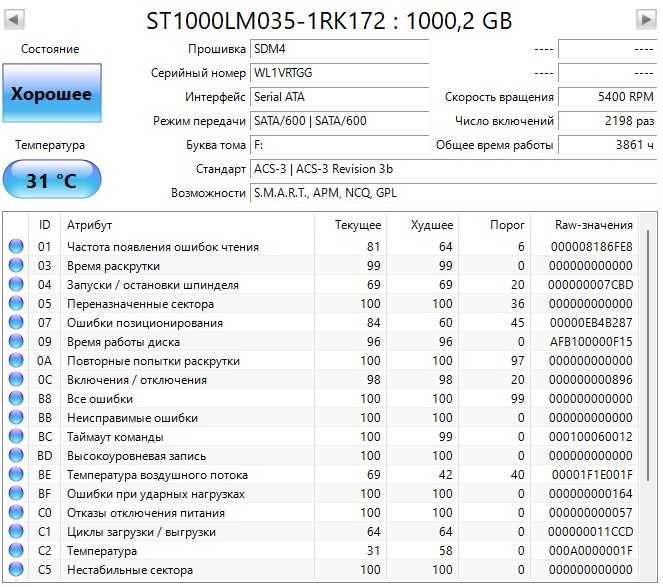Select Таймаут команды row
This screenshot has width=663, height=587.
coord(321,437)
